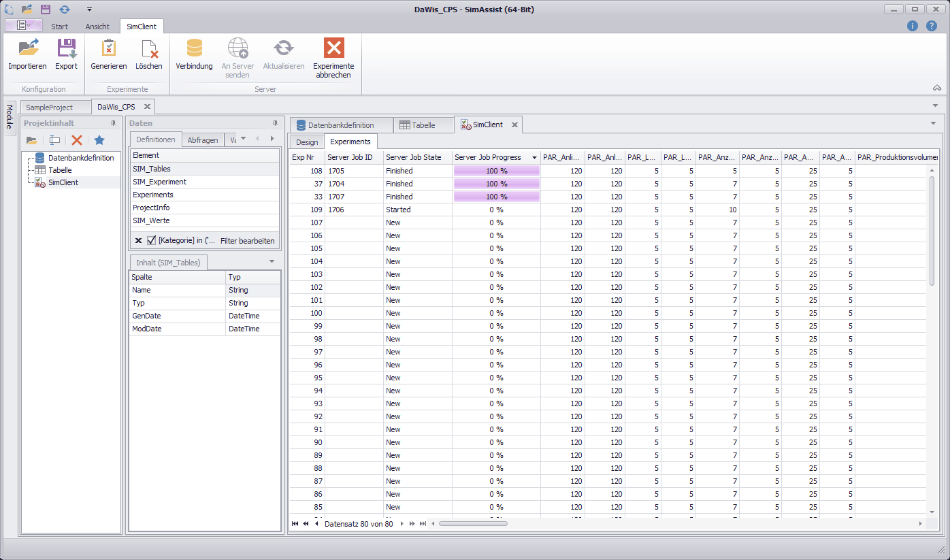Open the Design sub-tab
The image size is (950, 560).
pos(307,142)
